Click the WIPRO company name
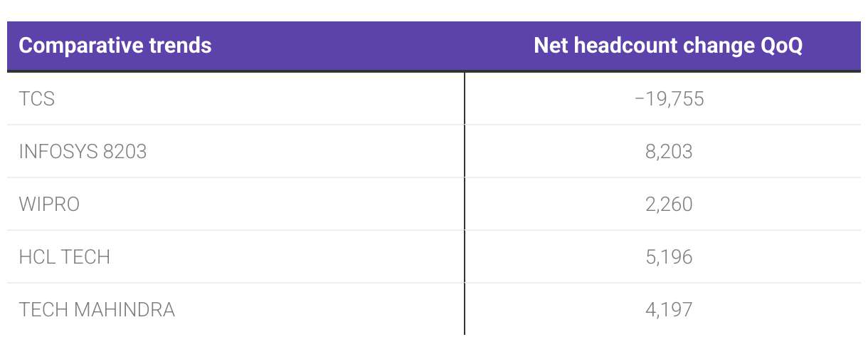This screenshot has height=342, width=868. tap(49, 204)
